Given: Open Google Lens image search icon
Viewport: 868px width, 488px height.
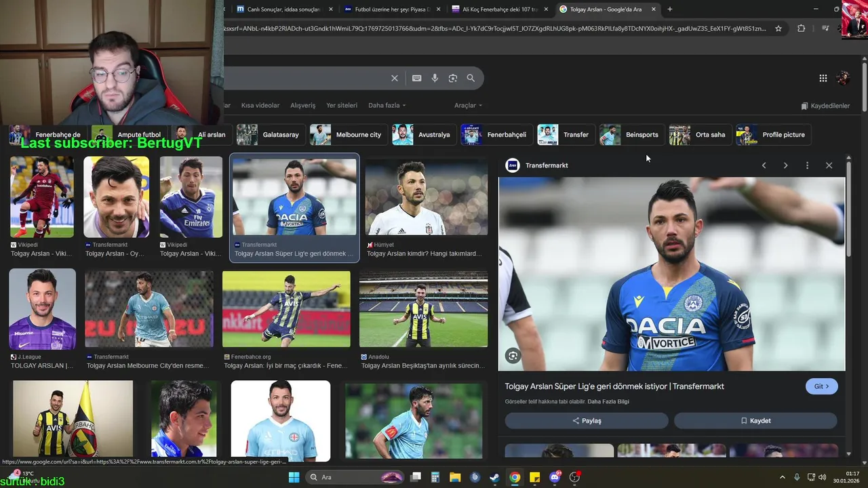Looking at the screenshot, I should [452, 78].
